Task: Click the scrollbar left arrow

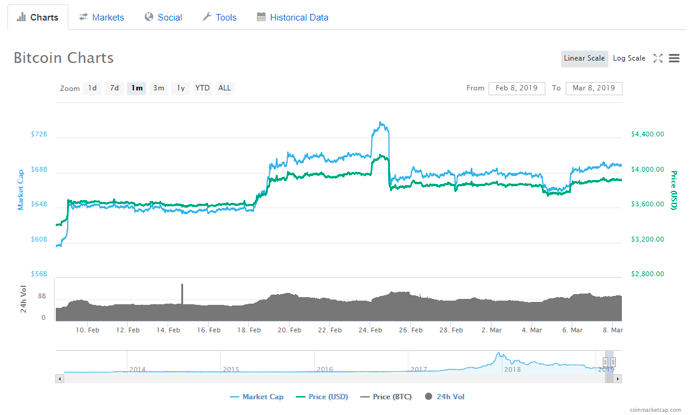Action: [60, 378]
